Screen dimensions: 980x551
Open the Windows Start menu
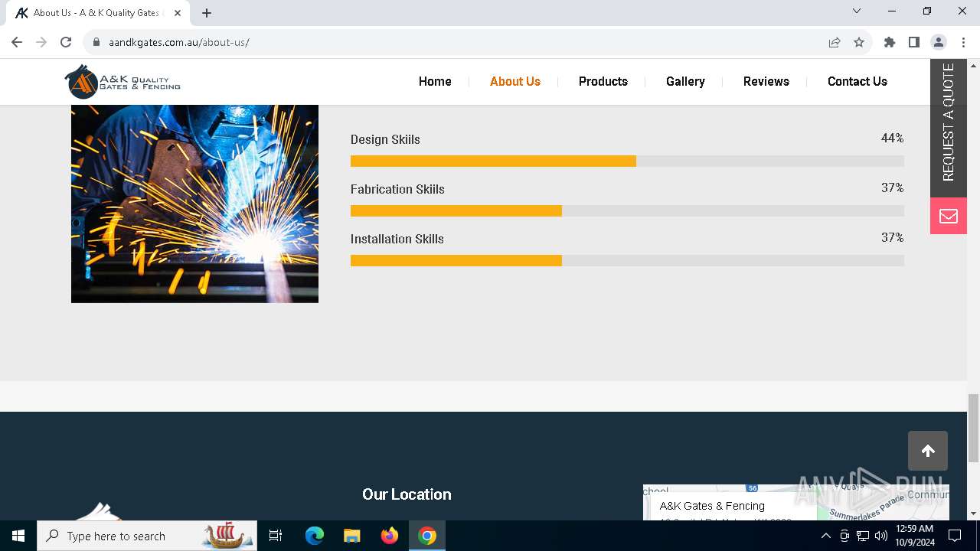click(x=18, y=536)
